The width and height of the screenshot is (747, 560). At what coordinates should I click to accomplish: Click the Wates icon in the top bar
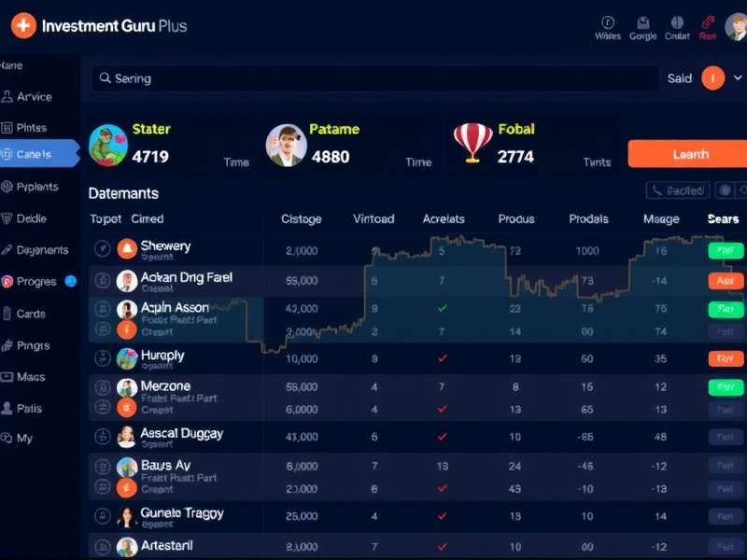(x=607, y=26)
